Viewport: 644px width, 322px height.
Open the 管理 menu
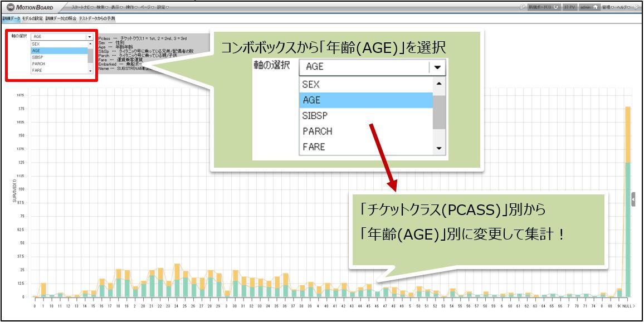point(608,7)
